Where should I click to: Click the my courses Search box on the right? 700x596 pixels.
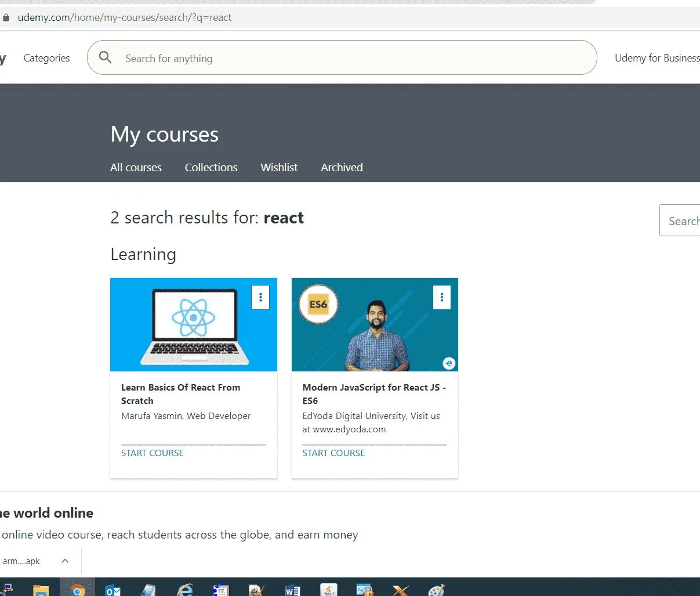(680, 221)
